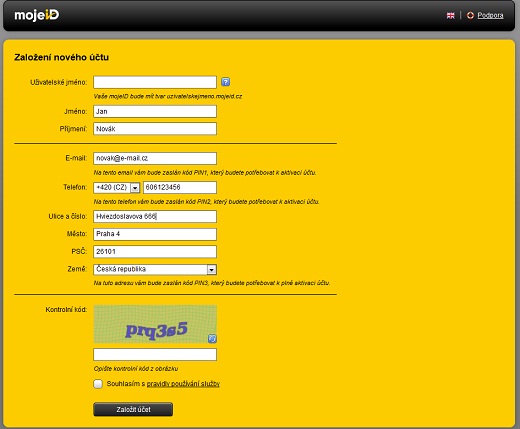Focus the phone number field 606123456

[x=180, y=187]
